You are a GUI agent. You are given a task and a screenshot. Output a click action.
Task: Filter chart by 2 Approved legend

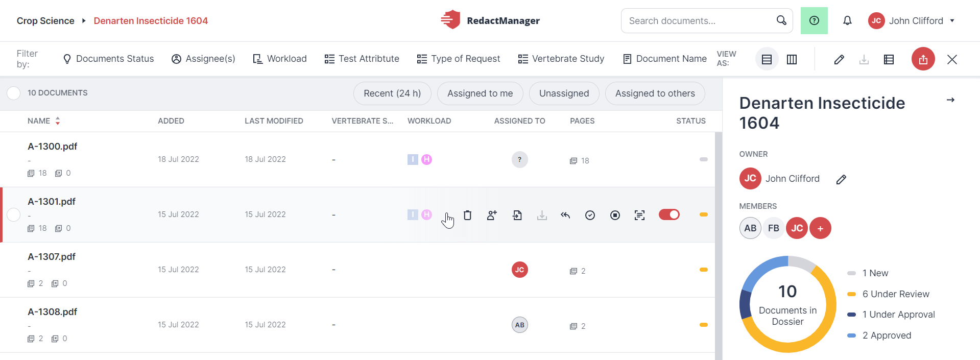click(879, 335)
